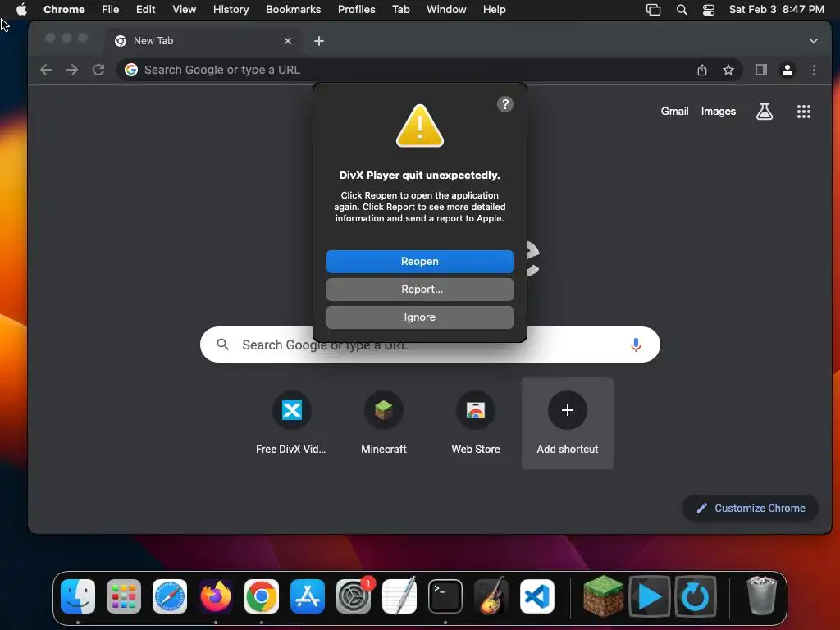Open the Free DivX Video shortcut

coord(291,423)
